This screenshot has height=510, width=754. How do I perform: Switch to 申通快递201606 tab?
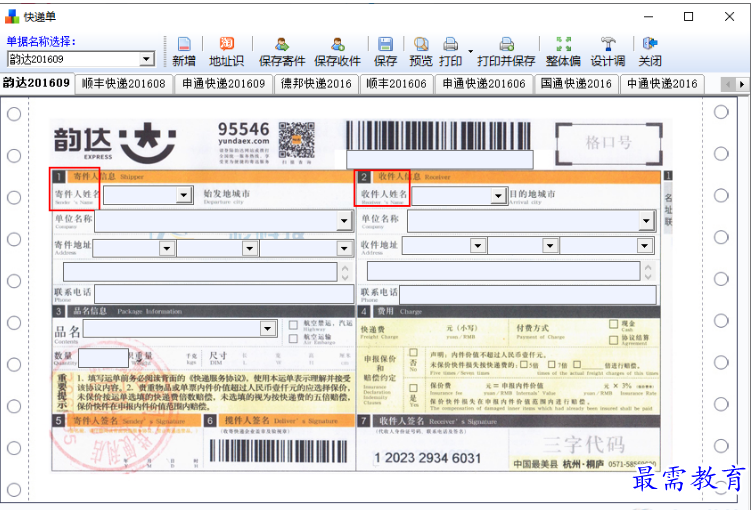tap(484, 84)
